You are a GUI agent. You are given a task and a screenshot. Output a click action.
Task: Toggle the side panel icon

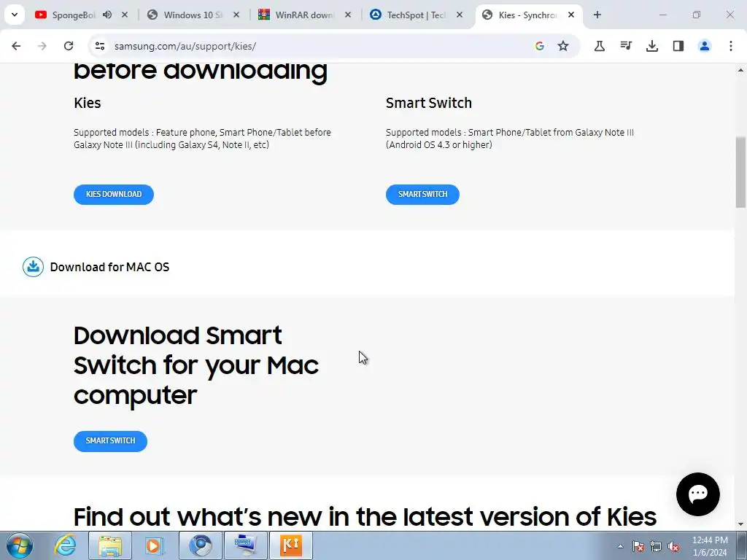[678, 46]
